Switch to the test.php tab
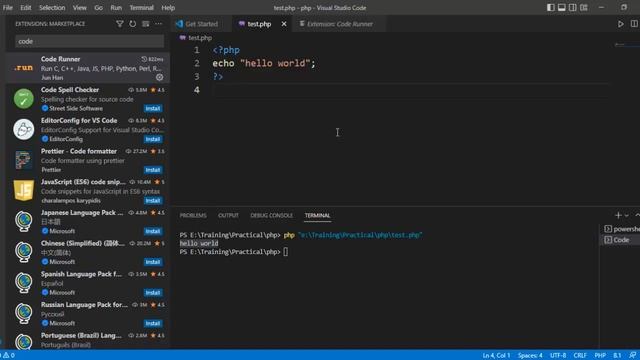The height and width of the screenshot is (360, 640). point(259,24)
